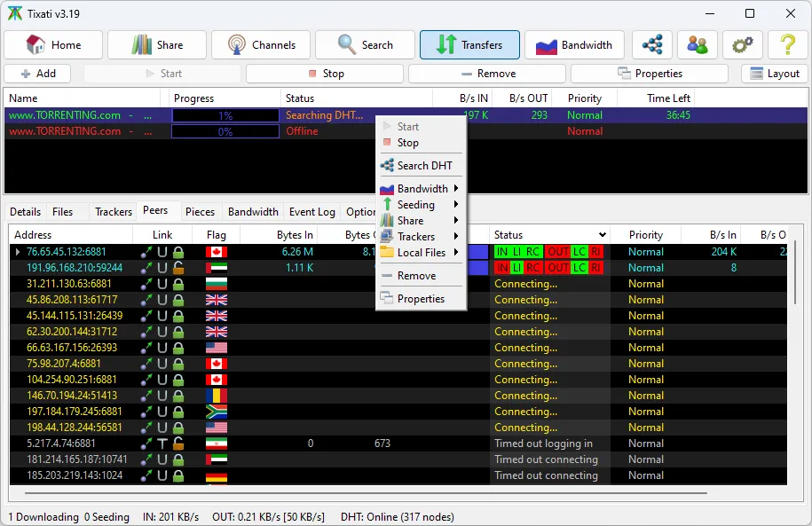Image resolution: width=812 pixels, height=526 pixels.
Task: Open the Share section
Action: click(157, 45)
